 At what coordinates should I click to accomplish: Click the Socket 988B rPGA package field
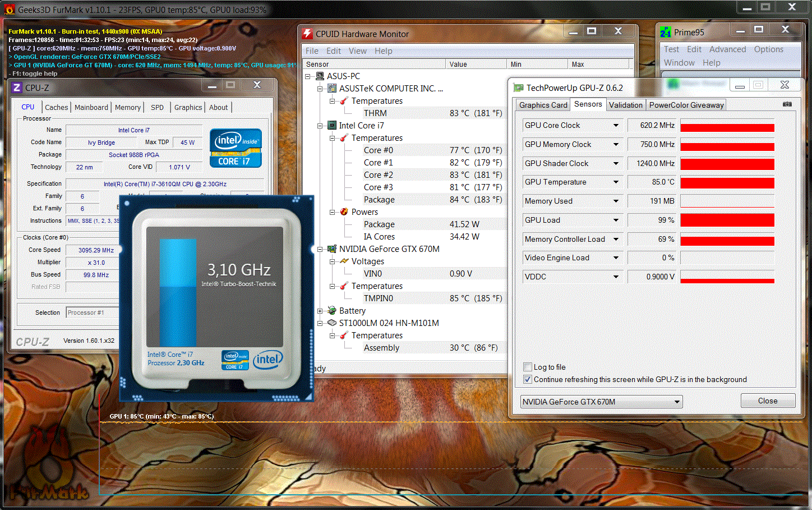(x=133, y=155)
